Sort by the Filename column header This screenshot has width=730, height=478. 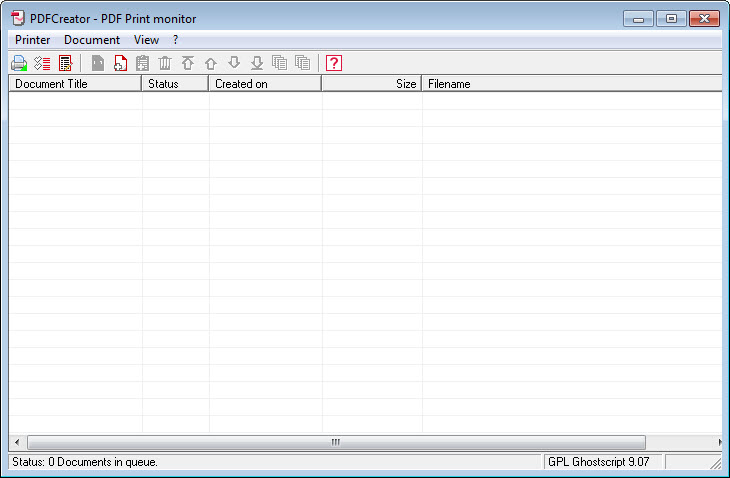[x=572, y=84]
